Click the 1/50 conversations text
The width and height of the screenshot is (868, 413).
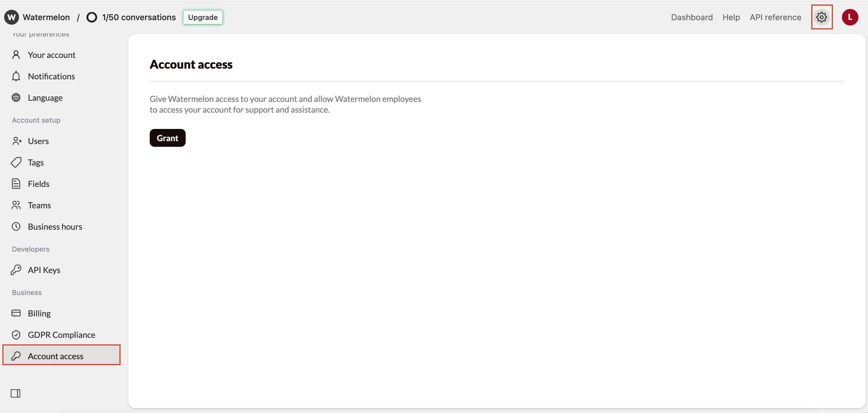[139, 17]
